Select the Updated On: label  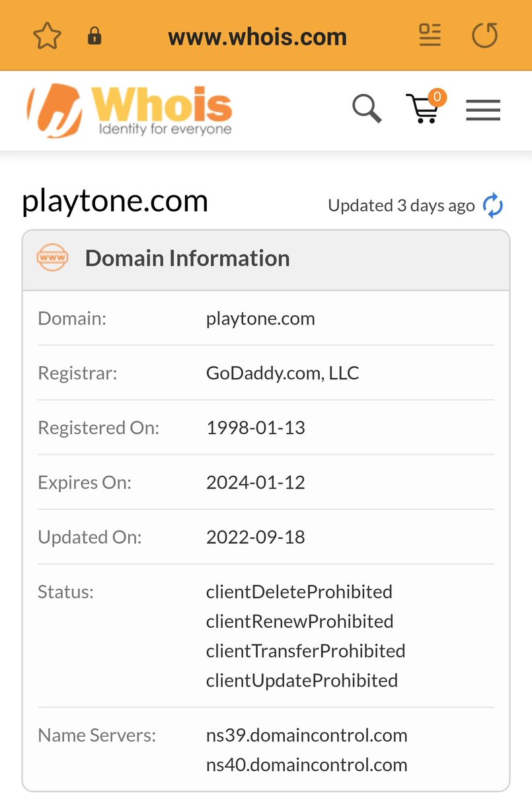click(x=90, y=537)
